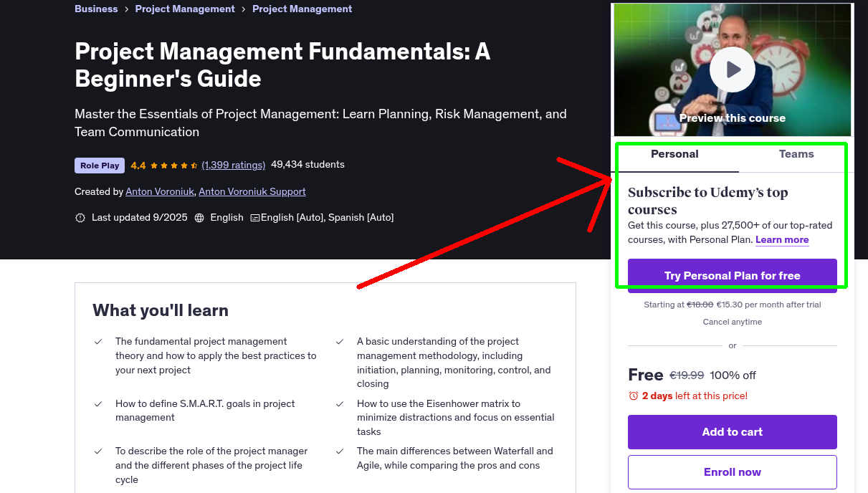Click the English [Auto], Spanish [Auto] captions text
This screenshot has height=493, width=868.
tap(328, 218)
